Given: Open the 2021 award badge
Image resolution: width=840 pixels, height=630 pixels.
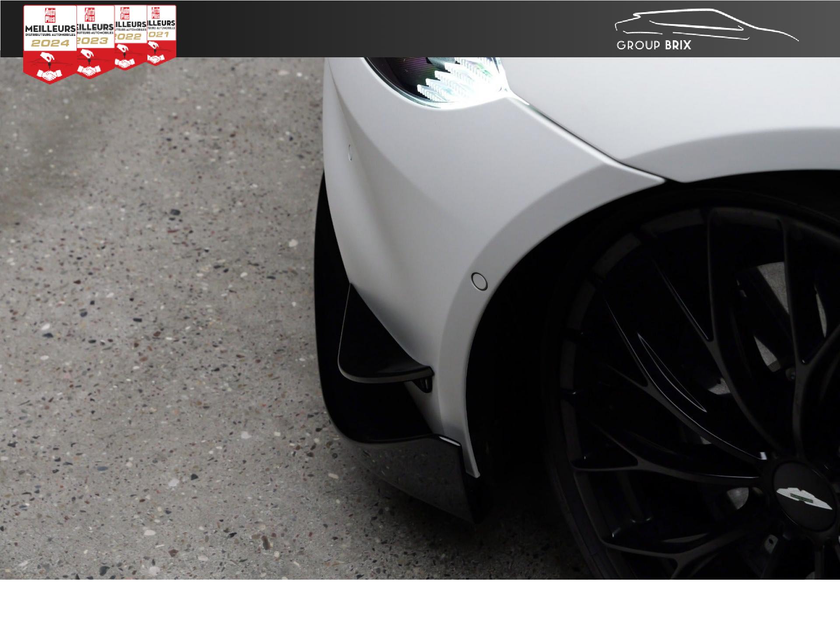Looking at the screenshot, I should point(161,34).
